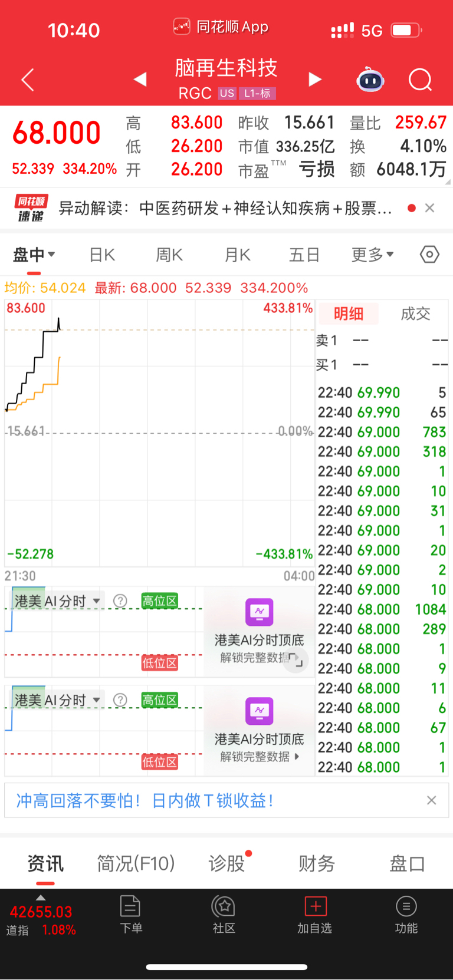Tap the US market badge
Screen dimensions: 453x980
(x=227, y=93)
